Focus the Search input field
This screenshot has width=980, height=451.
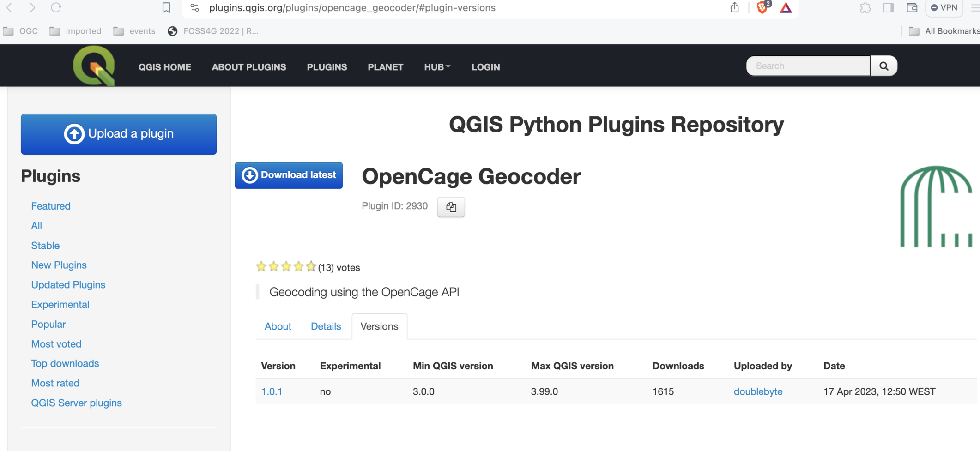pyautogui.click(x=808, y=66)
